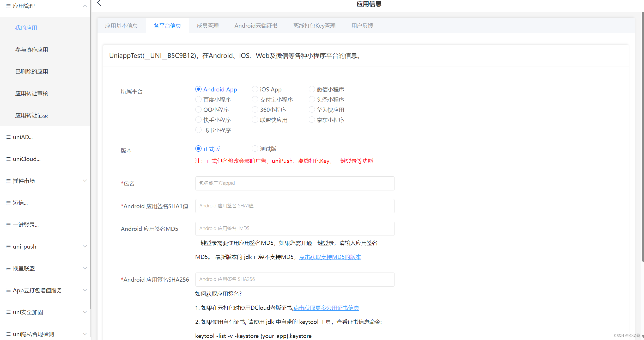644x340 pixels.
Task: Choose 支付宝小程序 platform option
Action: [x=255, y=100]
